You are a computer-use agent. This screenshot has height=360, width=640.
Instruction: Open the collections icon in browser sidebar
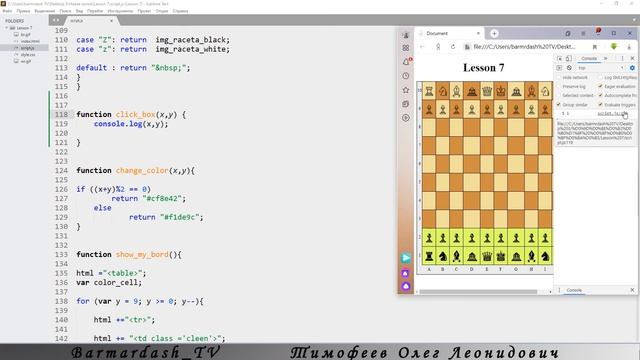point(406,104)
